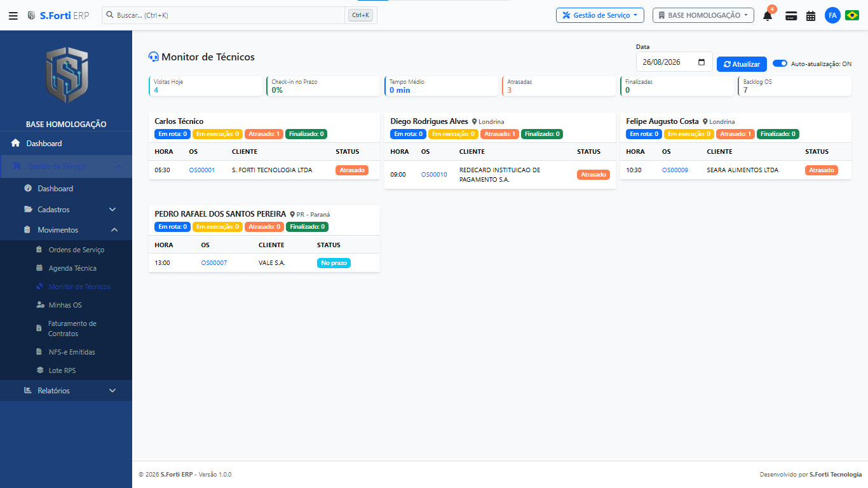
Task: Click the Buscar search field
Action: pyautogui.click(x=224, y=15)
